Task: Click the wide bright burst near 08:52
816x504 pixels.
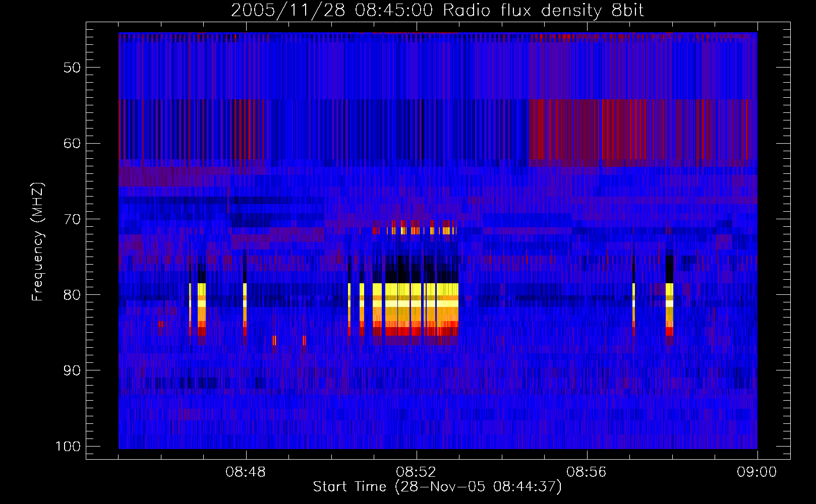Action: tap(416, 309)
